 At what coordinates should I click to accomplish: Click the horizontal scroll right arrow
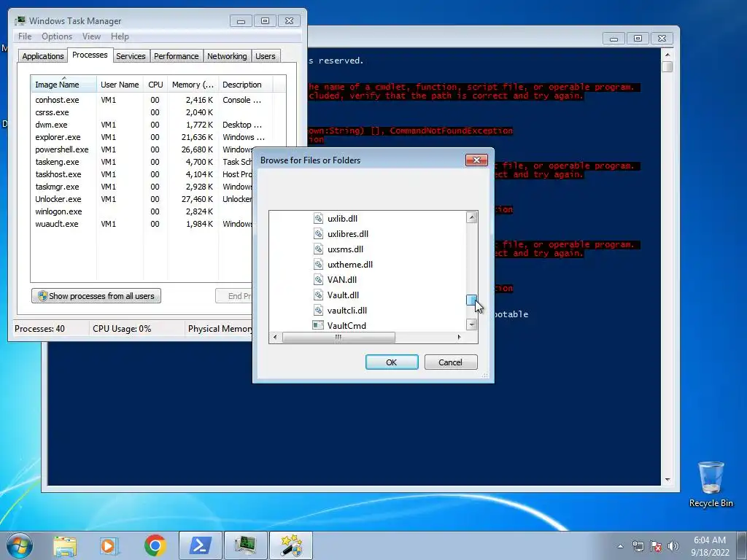pyautogui.click(x=460, y=337)
